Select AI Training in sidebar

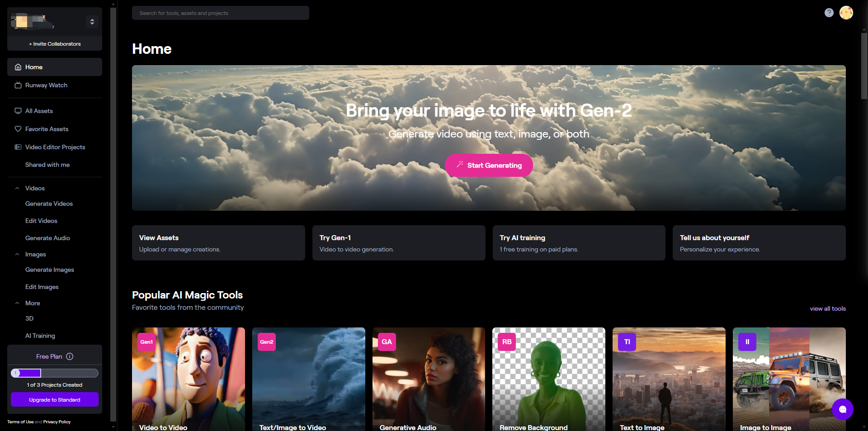tap(40, 336)
